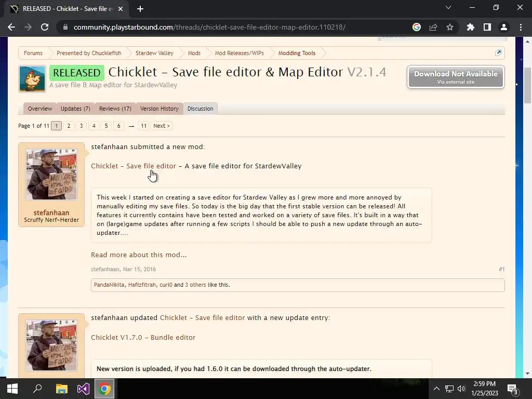The width and height of the screenshot is (532, 399).
Task: Open the volume speaker tray icon
Action: pyautogui.click(x=461, y=389)
